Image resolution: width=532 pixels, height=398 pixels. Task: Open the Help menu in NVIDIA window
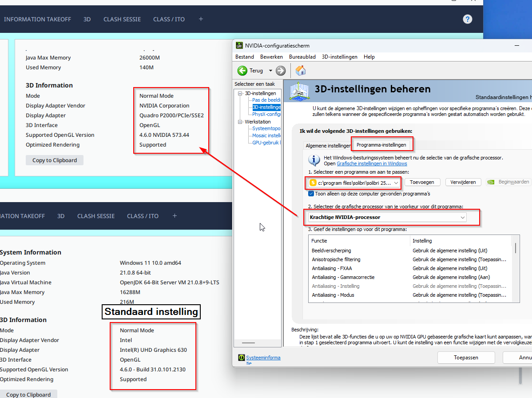point(369,57)
